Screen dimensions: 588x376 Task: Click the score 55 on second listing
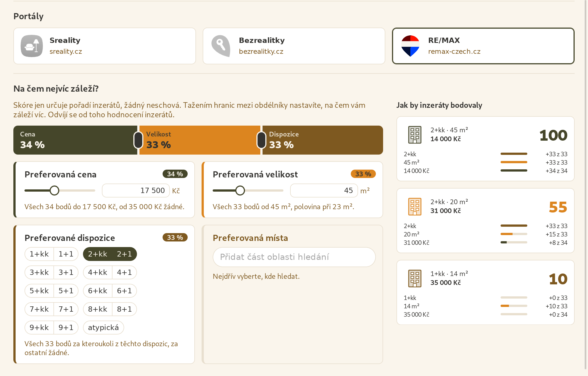pos(558,207)
